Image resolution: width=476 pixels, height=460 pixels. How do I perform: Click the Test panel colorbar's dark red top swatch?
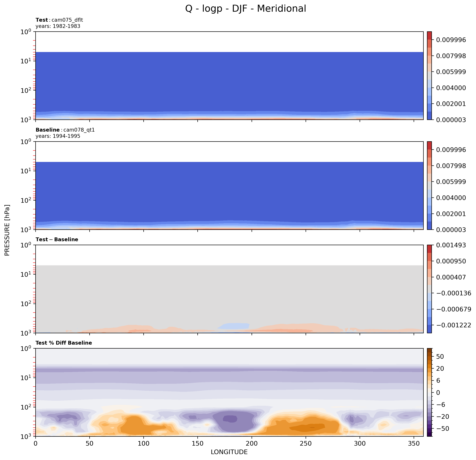tap(429, 35)
